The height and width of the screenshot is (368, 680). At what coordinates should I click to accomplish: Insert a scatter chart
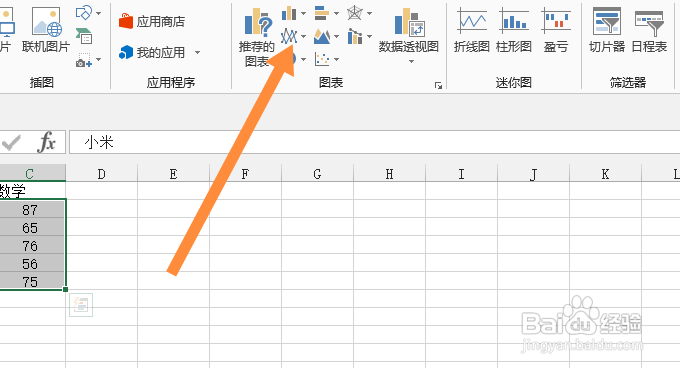pos(322,59)
